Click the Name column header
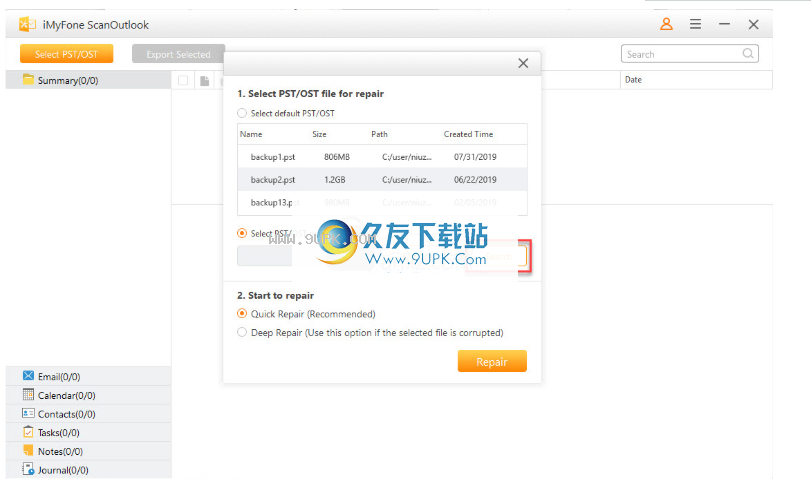811x484 pixels. [x=251, y=134]
